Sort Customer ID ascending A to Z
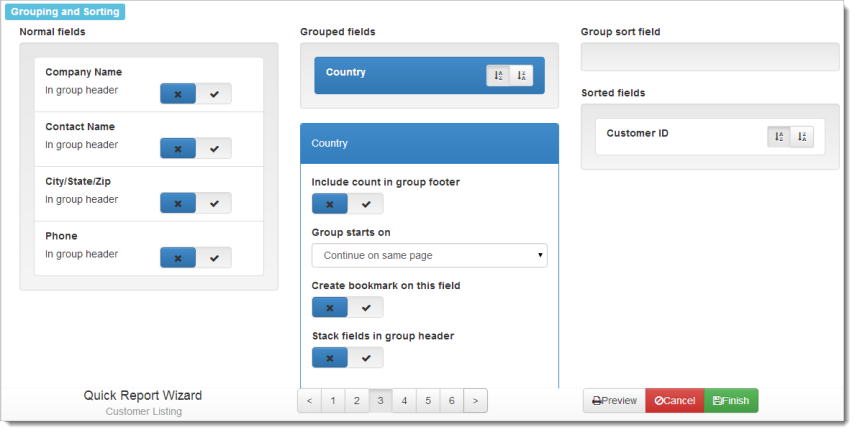The image size is (855, 432). point(779,137)
